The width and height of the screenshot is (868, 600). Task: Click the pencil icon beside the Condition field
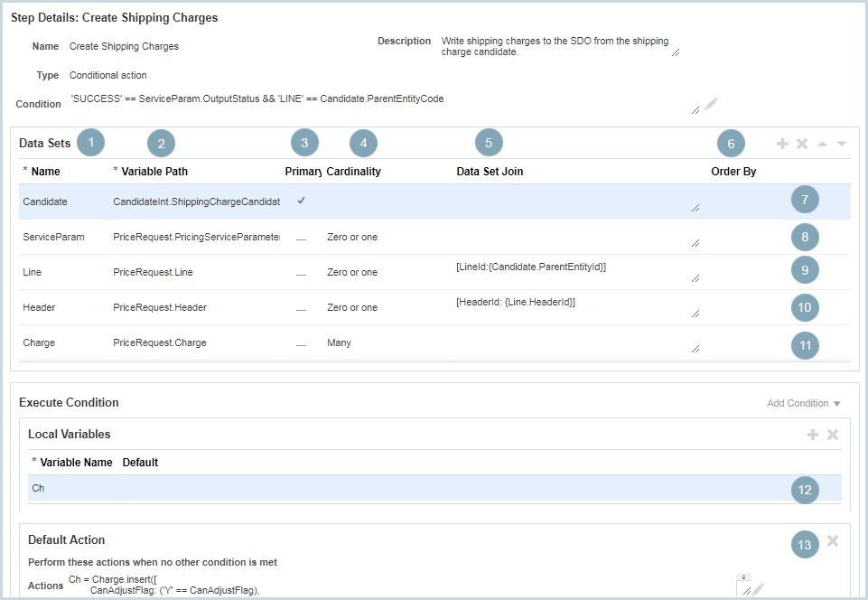712,104
